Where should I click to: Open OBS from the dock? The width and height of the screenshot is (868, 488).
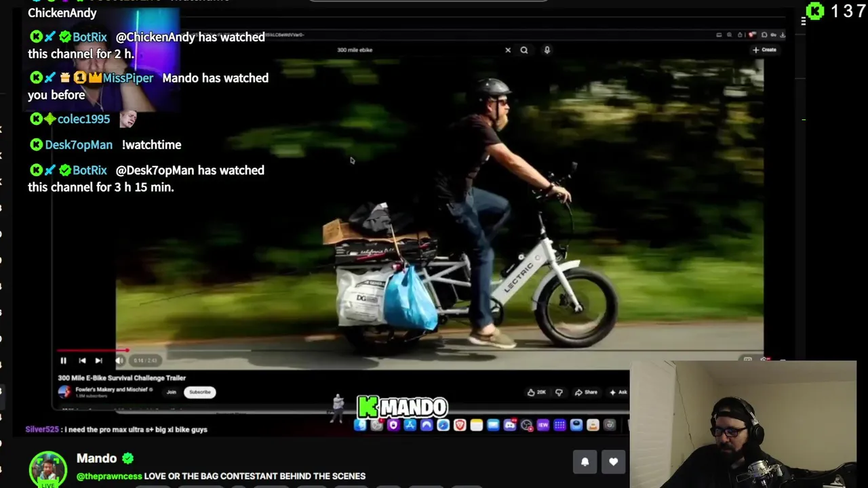[x=527, y=425]
